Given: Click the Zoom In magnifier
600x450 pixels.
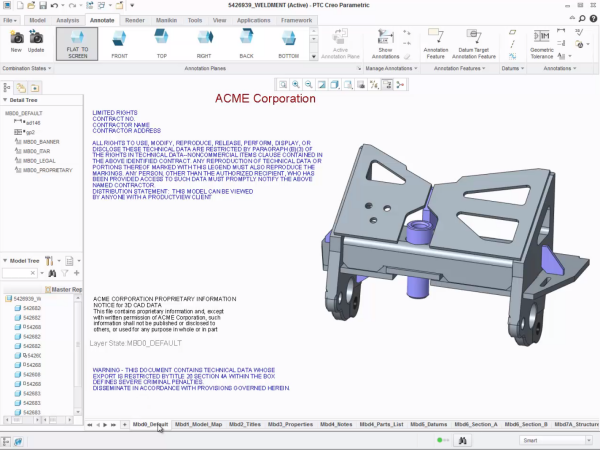Looking at the screenshot, I should tap(296, 85).
